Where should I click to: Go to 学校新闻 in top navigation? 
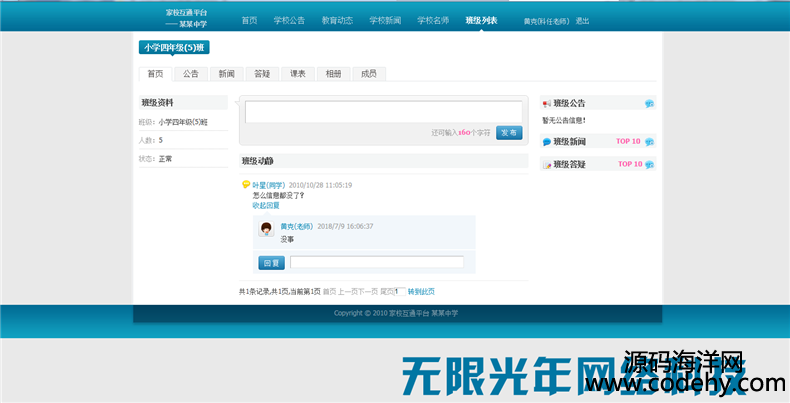tap(385, 20)
